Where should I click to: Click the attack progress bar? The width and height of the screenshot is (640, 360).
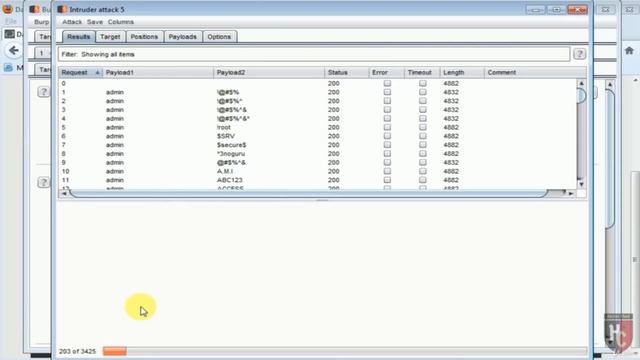click(x=345, y=351)
